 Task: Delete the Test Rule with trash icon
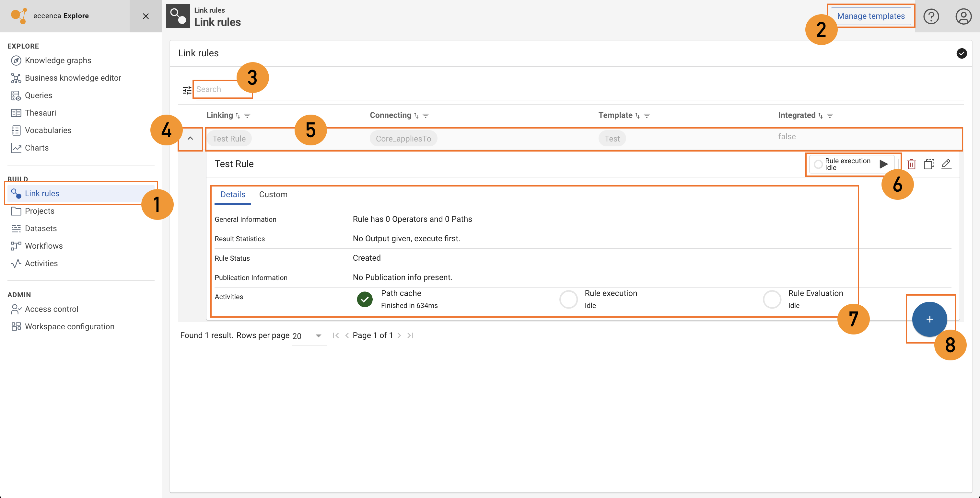(x=911, y=164)
